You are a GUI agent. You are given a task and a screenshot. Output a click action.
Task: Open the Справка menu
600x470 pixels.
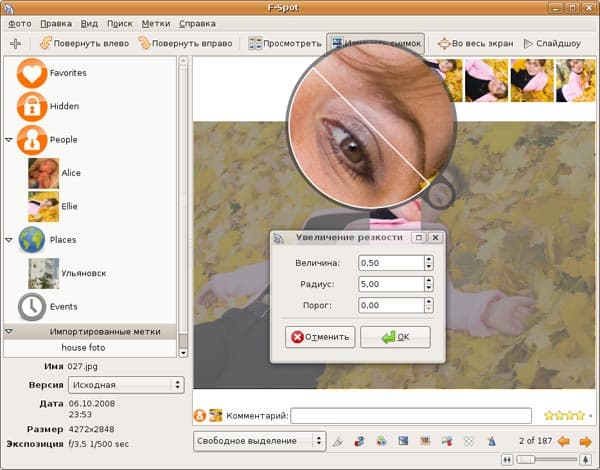click(x=197, y=24)
